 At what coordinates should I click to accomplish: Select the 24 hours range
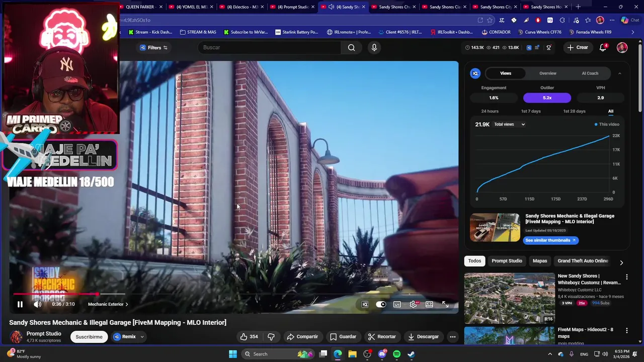pyautogui.click(x=490, y=111)
